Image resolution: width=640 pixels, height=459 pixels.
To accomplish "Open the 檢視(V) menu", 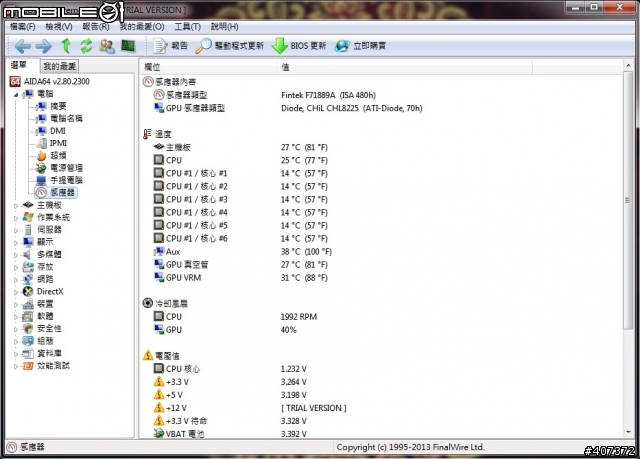I will tap(59, 27).
